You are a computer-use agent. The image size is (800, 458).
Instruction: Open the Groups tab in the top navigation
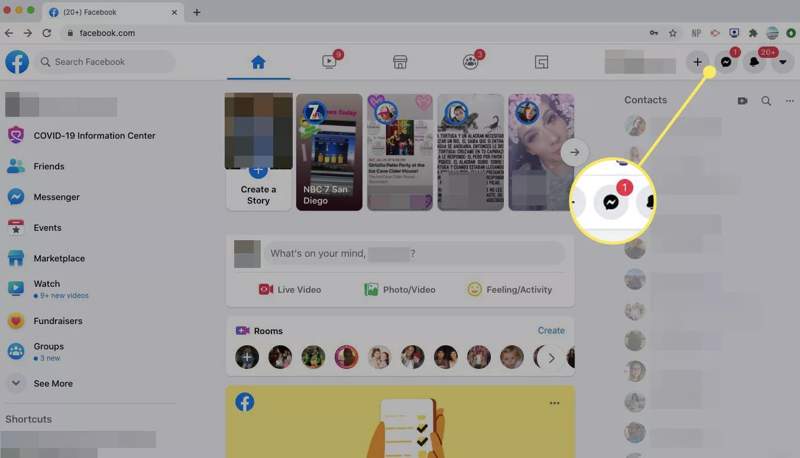pos(470,62)
